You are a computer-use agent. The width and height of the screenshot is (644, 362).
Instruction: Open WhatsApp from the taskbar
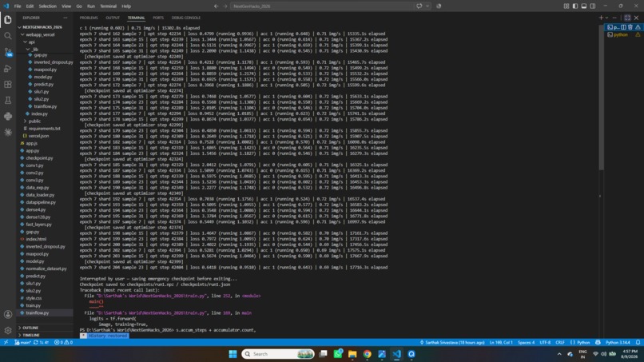338,354
